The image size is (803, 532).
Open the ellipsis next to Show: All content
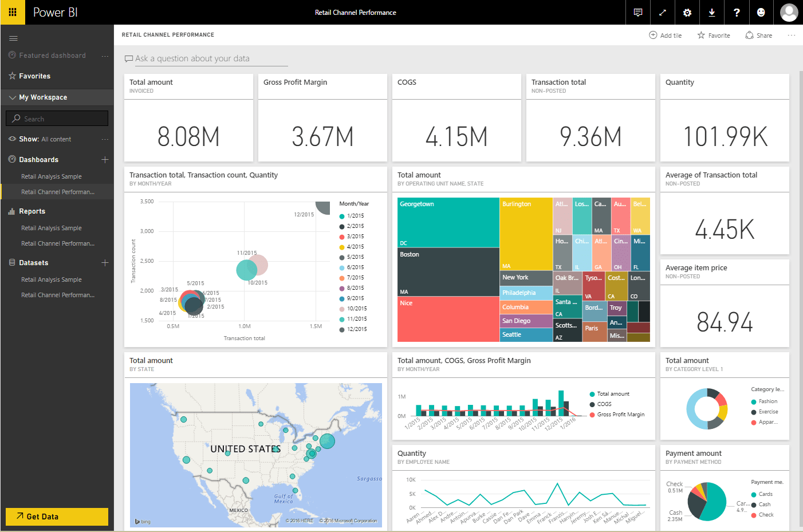[105, 139]
